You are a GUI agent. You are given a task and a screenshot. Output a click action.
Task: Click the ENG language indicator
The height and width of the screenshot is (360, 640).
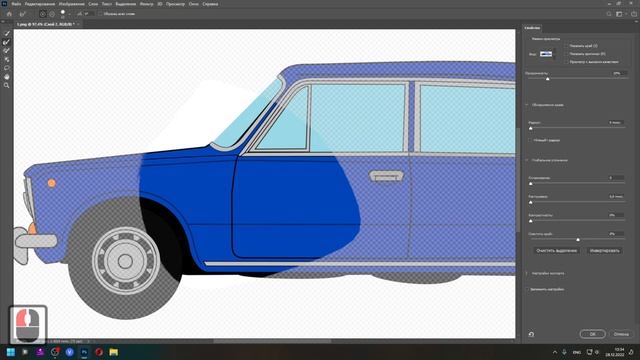click(x=577, y=352)
